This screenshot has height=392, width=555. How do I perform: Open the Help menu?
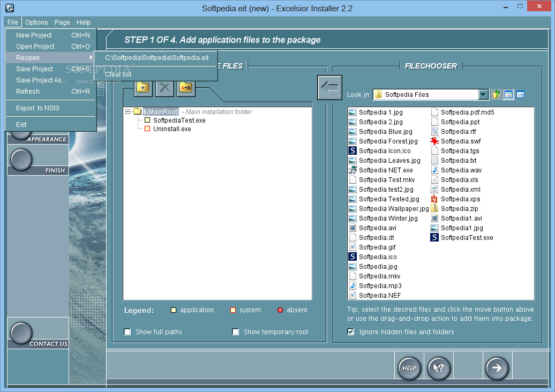(x=84, y=22)
